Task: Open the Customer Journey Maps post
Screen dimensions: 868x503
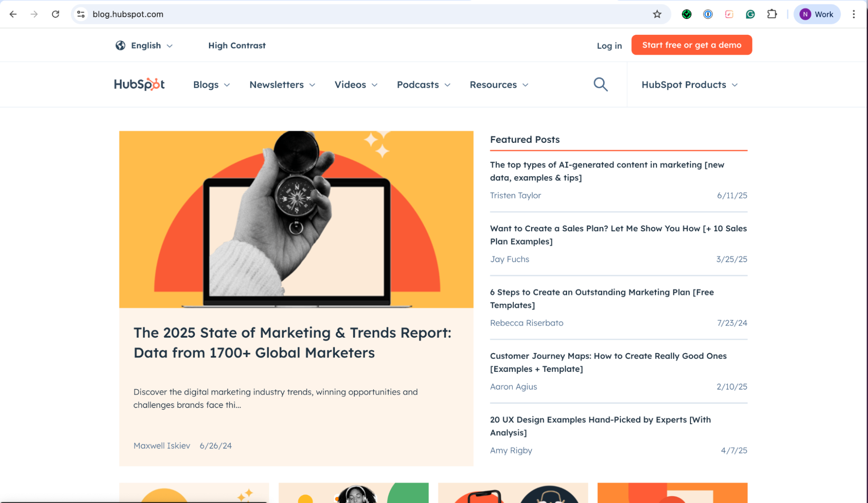Action: (608, 362)
